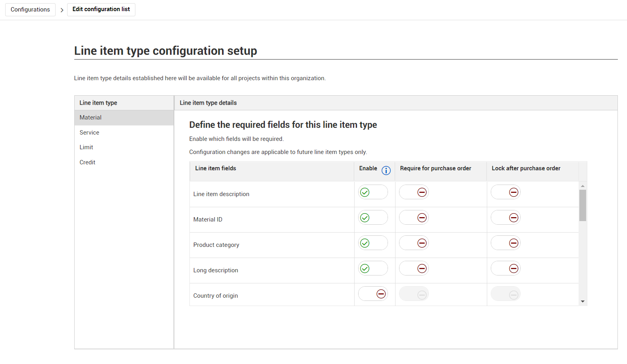The height and width of the screenshot is (364, 627).
Task: Turn off Enable for Material ID
Action: [x=373, y=218]
